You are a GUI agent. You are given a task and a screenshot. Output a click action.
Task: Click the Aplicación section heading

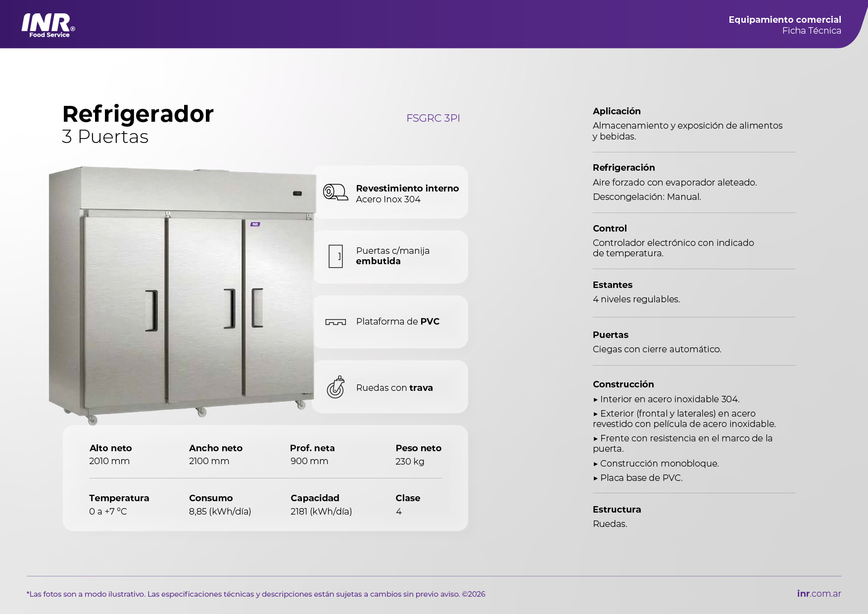point(617,111)
